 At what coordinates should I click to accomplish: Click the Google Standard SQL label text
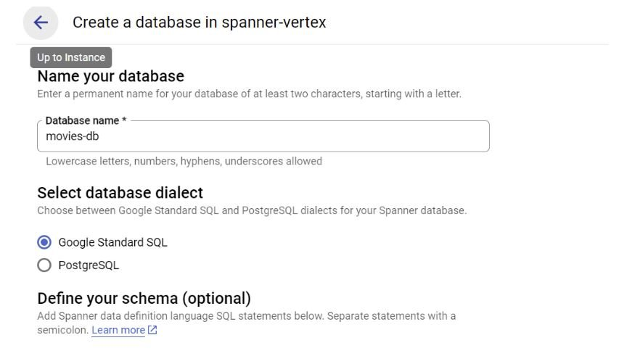click(112, 242)
